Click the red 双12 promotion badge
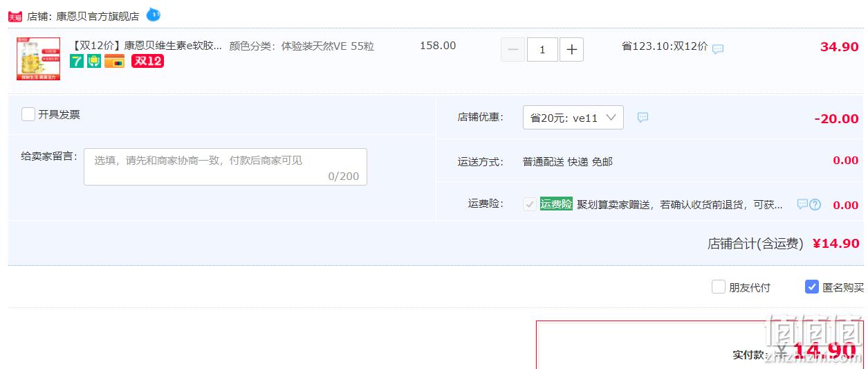 tap(147, 61)
